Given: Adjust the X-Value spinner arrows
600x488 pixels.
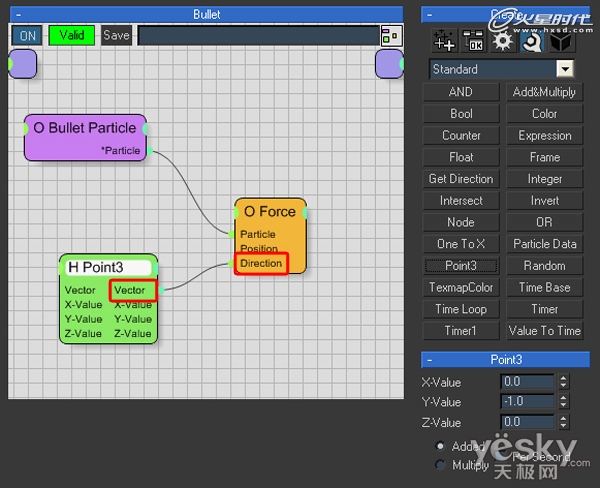Looking at the screenshot, I should [563, 382].
